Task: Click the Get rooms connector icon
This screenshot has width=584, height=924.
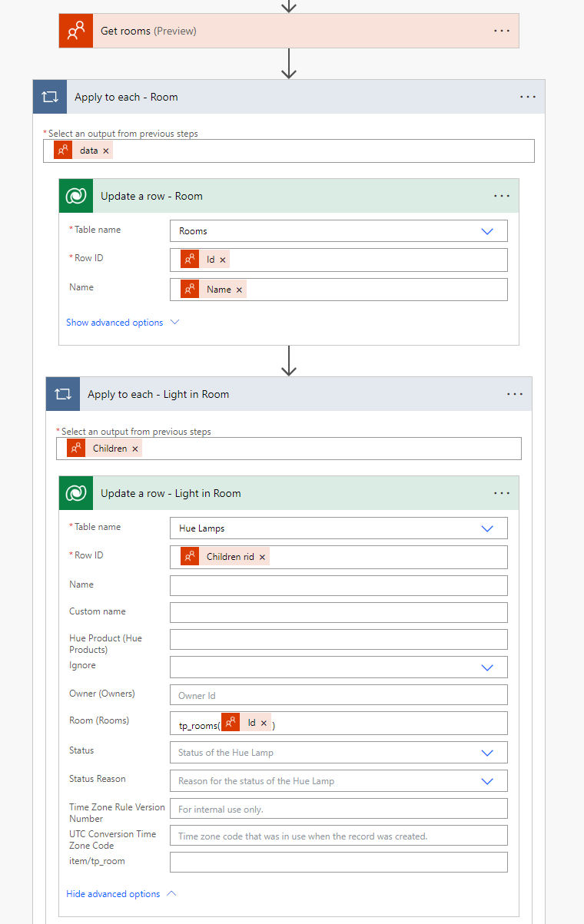Action: 76,31
